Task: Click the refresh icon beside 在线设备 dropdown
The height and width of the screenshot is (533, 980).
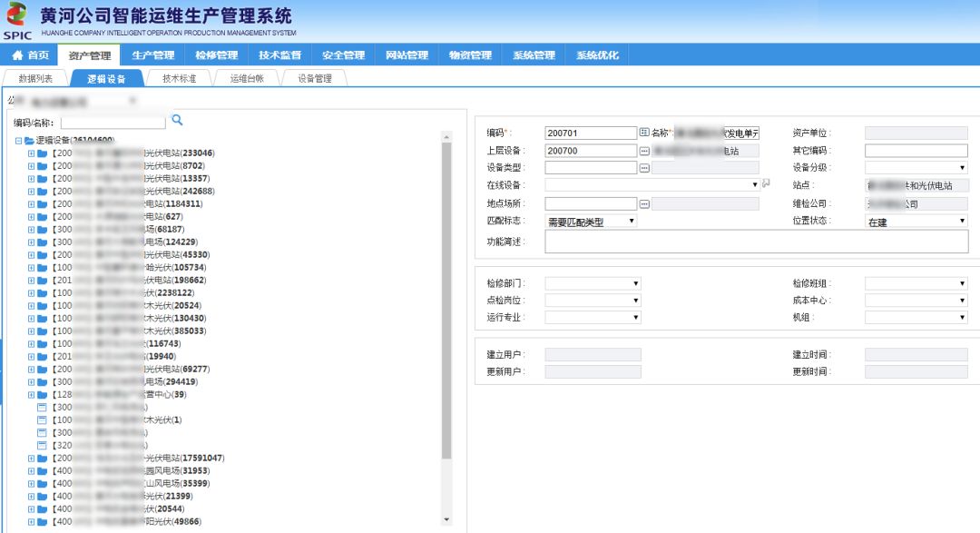Action: coord(767,185)
